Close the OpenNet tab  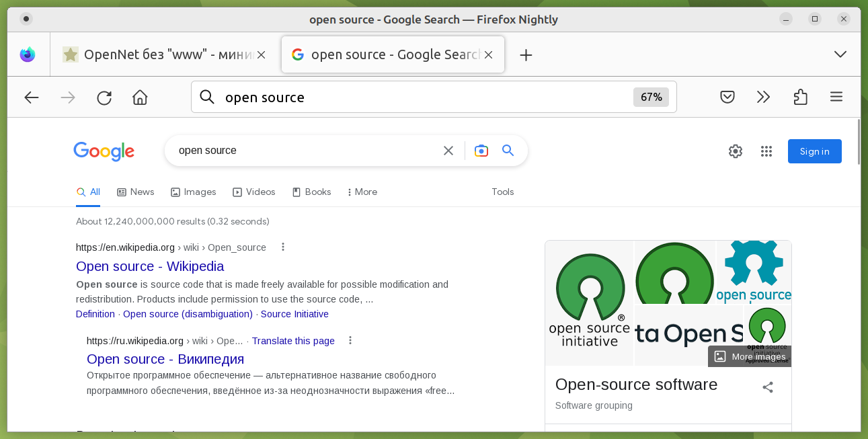coord(262,54)
